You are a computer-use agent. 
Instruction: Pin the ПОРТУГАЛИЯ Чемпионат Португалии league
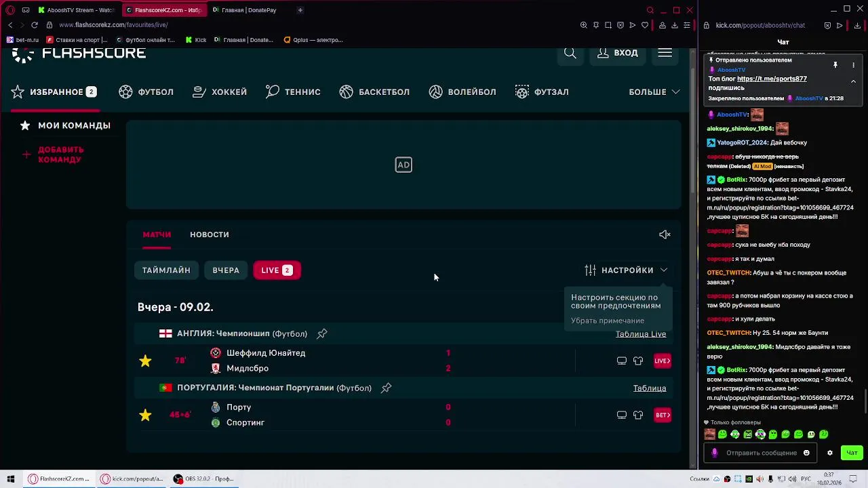coord(386,388)
